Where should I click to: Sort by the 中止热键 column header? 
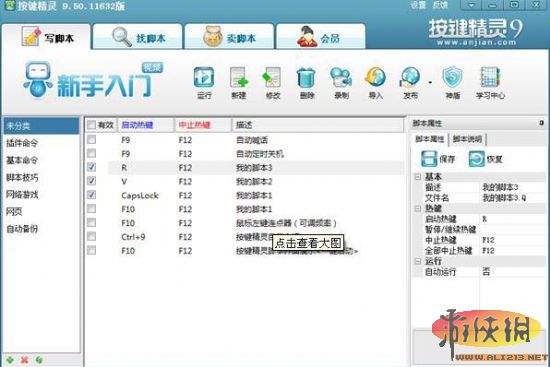pyautogui.click(x=203, y=125)
